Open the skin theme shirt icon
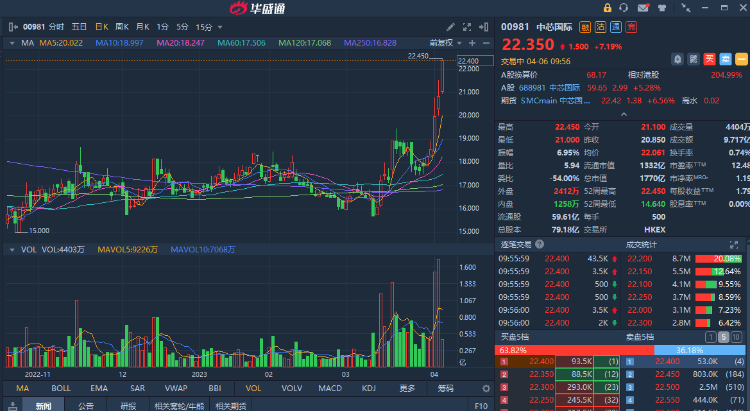750x411 pixels. [x=662, y=8]
